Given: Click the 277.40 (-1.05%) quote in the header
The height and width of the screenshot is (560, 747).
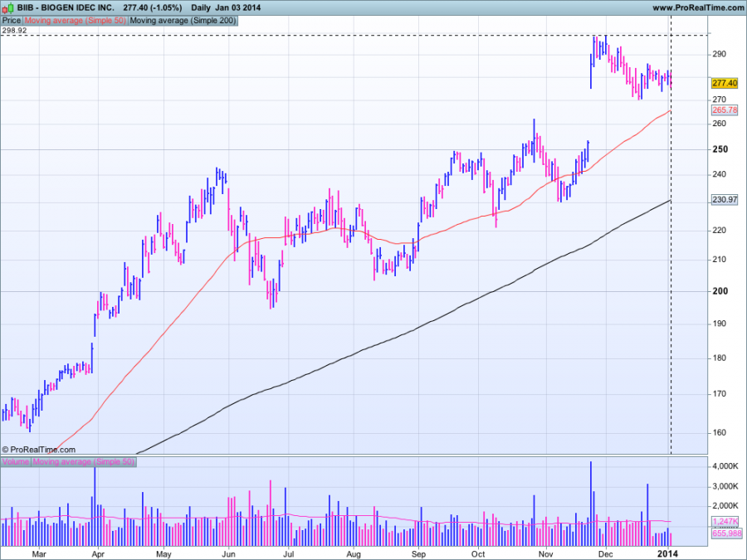Looking at the screenshot, I should (x=153, y=7).
